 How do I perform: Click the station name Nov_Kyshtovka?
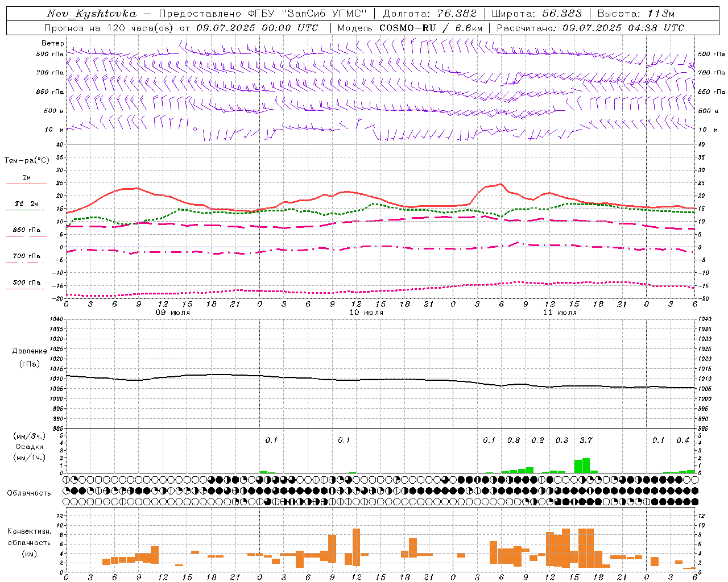click(x=92, y=14)
